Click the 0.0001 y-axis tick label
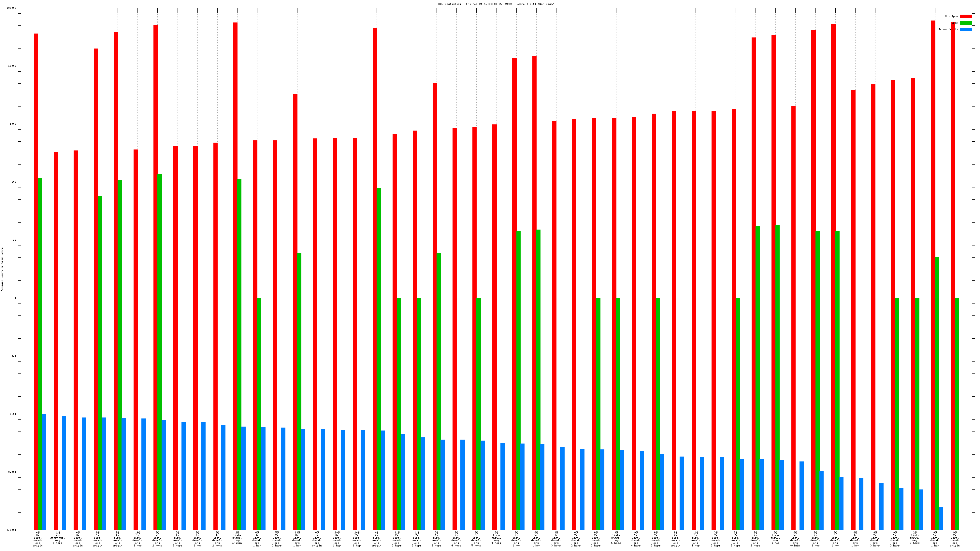Viewport: 980px width, 551px height. 12,530
